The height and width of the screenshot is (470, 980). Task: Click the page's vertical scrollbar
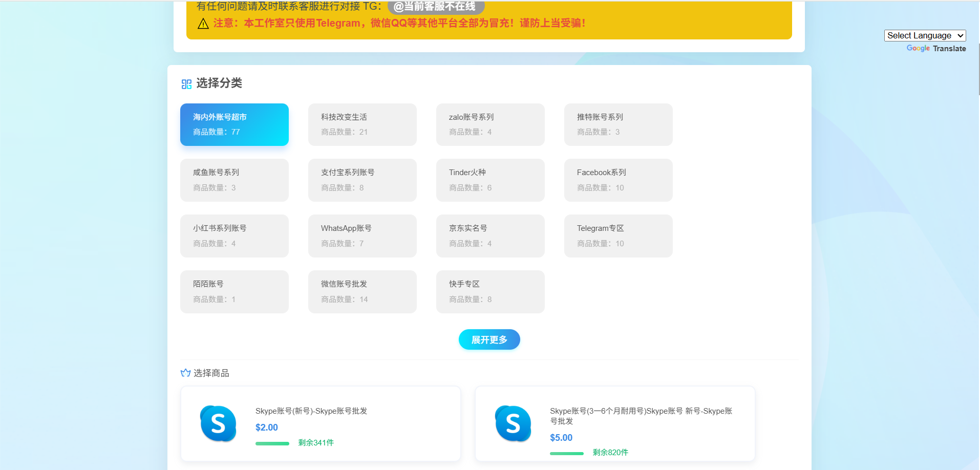[978, 69]
